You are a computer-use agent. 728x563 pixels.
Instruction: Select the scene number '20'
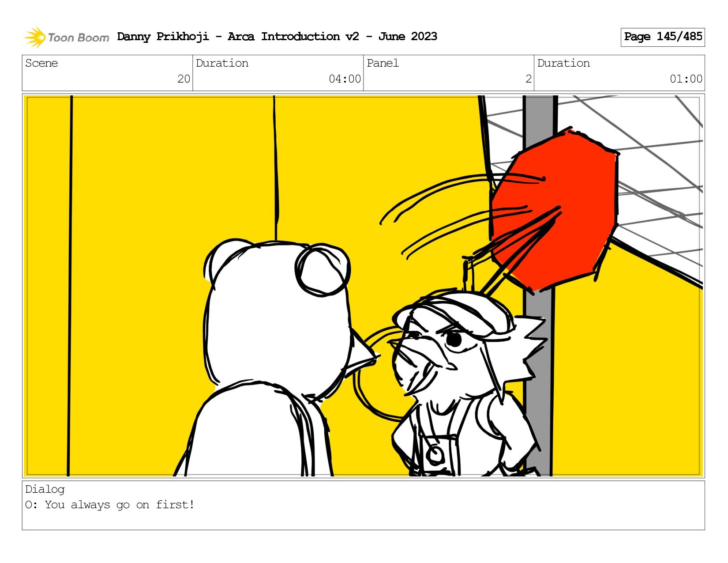(x=184, y=79)
